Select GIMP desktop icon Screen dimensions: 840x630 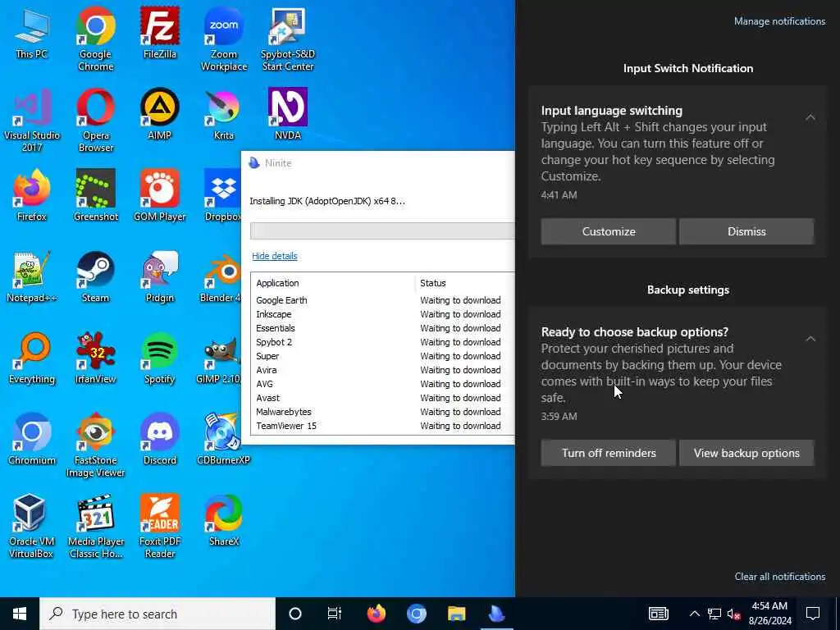218,358
